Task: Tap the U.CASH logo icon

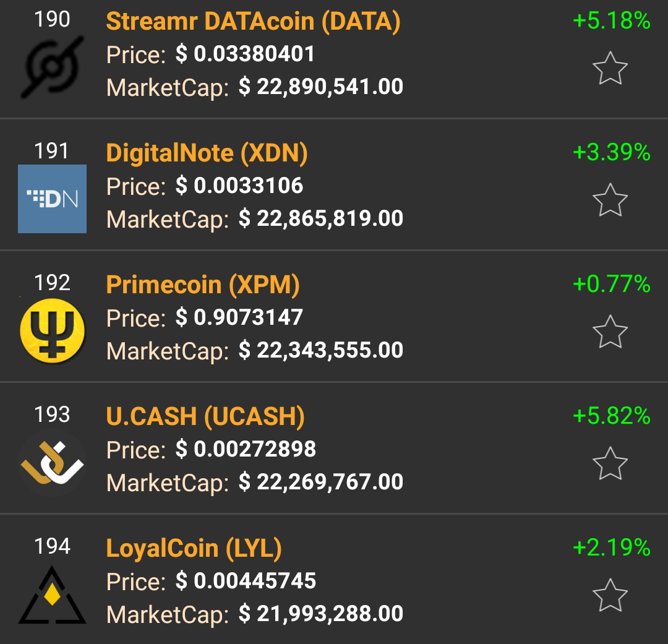Action: coord(52,463)
